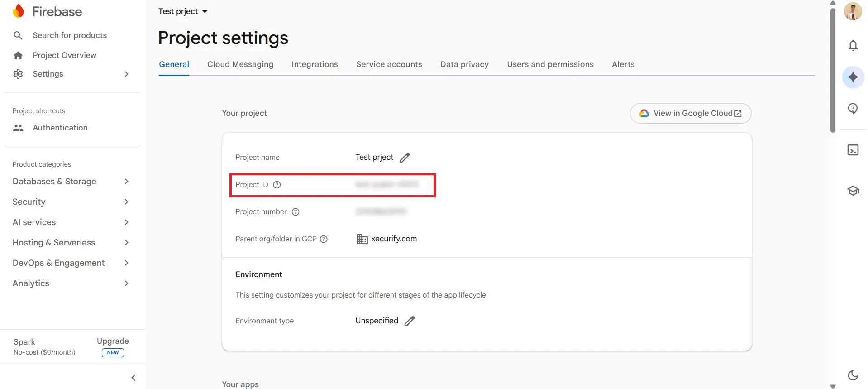Image resolution: width=868 pixels, height=389 pixels.
Task: Open learning graduation cap icon
Action: pyautogui.click(x=853, y=191)
